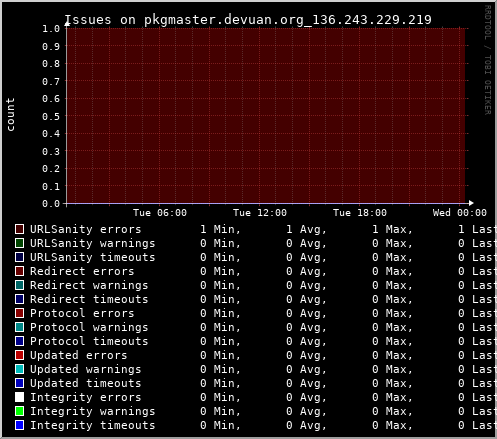This screenshot has width=497, height=439.
Task: Click the Updated warnings cyan swatch
Action: tap(19, 369)
